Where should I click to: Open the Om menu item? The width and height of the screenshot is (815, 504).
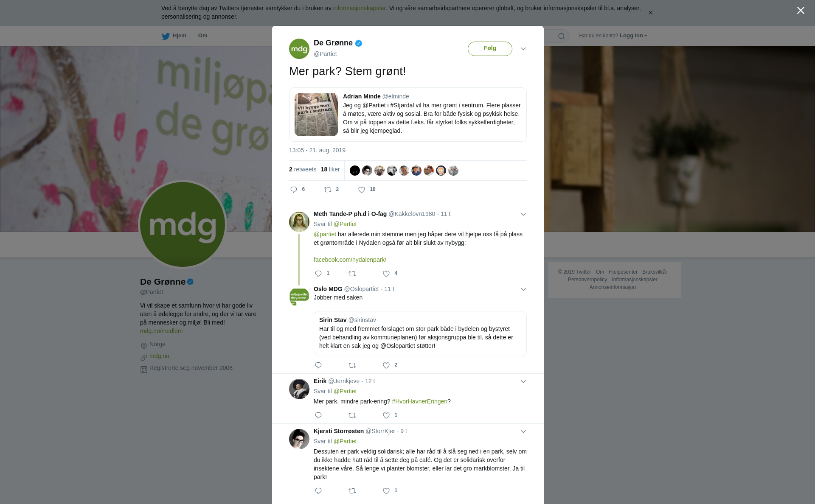202,36
